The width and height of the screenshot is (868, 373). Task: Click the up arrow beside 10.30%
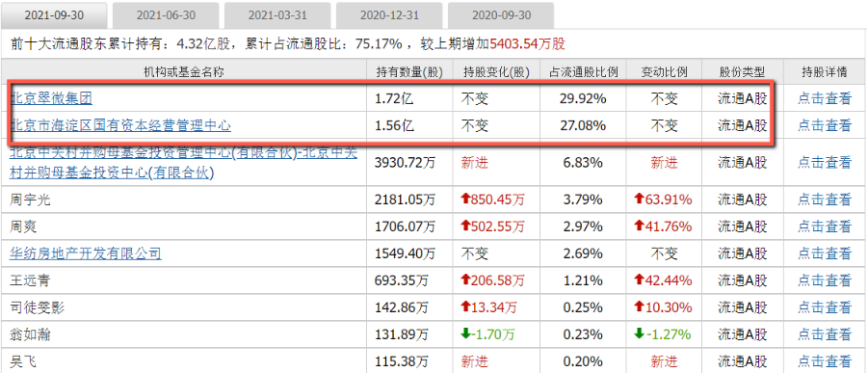(x=639, y=307)
